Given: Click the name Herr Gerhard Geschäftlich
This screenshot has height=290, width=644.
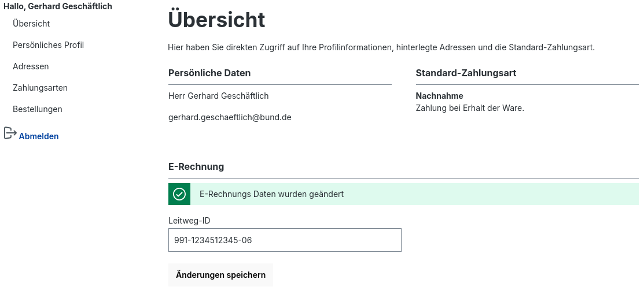Looking at the screenshot, I should click(x=218, y=96).
